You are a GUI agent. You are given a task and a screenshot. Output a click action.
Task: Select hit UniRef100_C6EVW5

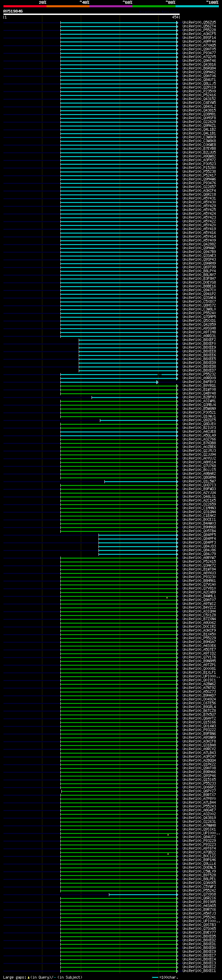tap(199, 103)
